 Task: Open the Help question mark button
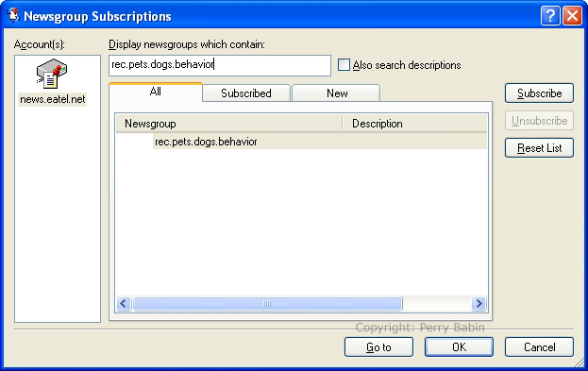point(550,16)
